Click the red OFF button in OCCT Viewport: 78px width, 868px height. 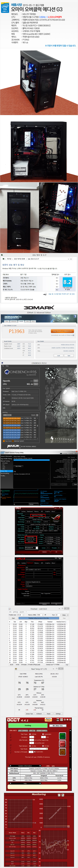point(62,744)
